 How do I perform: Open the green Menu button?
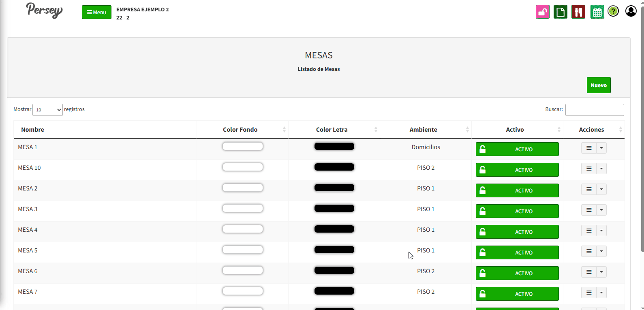click(x=96, y=12)
